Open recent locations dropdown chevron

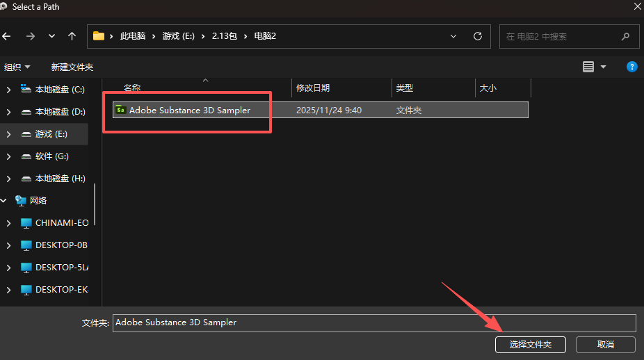[x=51, y=37]
